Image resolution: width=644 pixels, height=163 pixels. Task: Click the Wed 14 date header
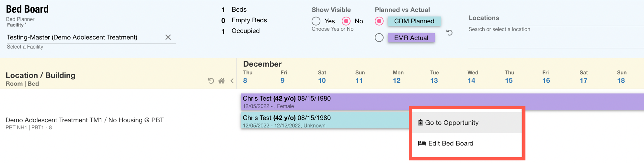[x=472, y=77]
